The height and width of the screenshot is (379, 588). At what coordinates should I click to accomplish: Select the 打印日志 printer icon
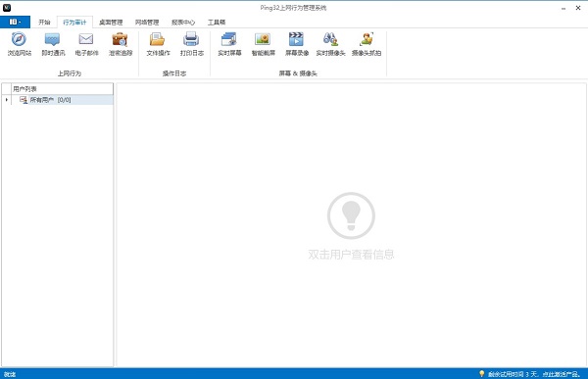(191, 39)
